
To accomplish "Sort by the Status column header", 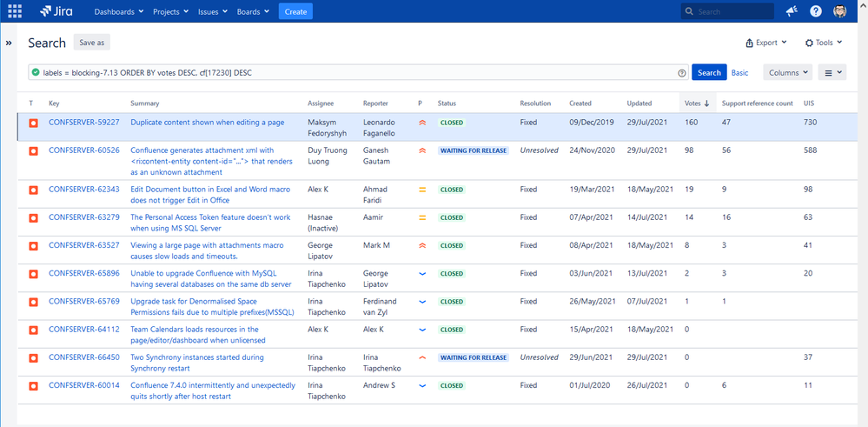I will pyautogui.click(x=447, y=103).
